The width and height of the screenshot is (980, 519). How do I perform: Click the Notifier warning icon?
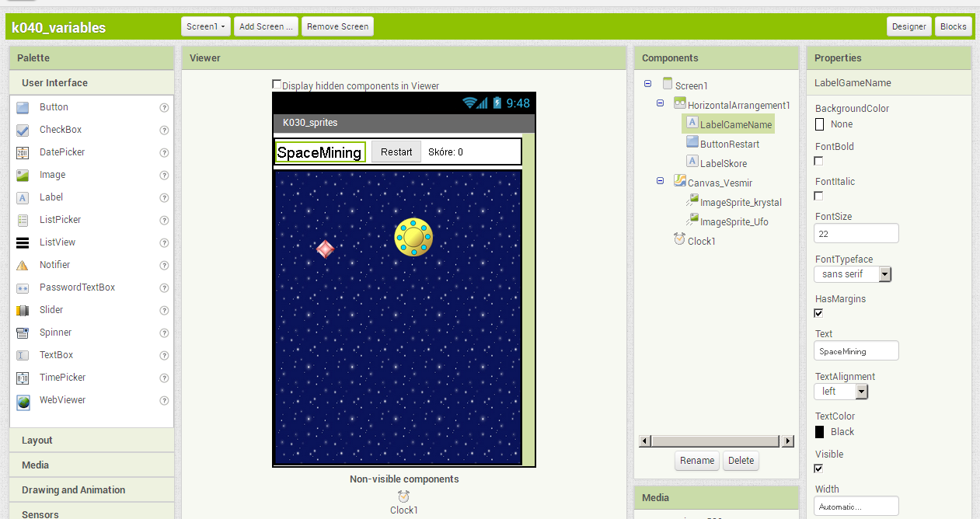coord(23,265)
